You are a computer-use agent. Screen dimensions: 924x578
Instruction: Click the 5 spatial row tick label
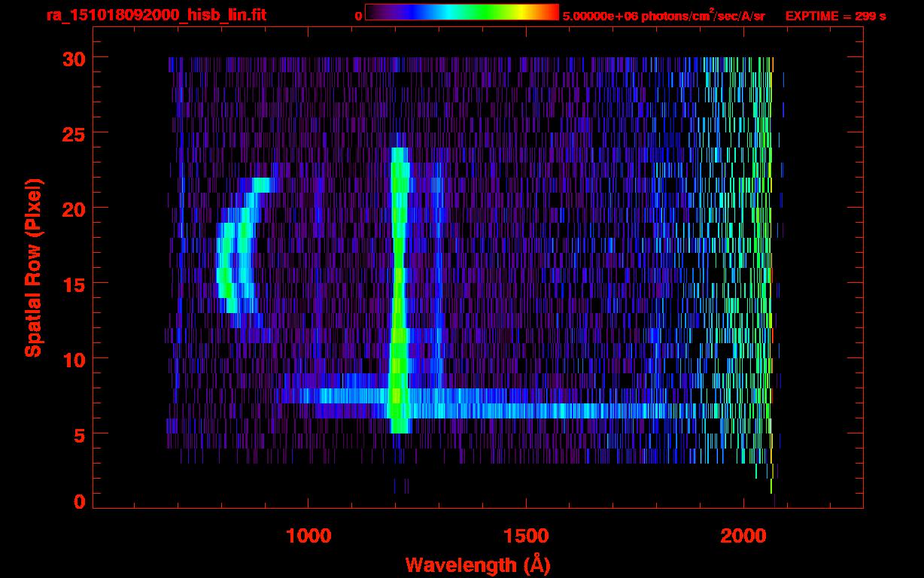pyautogui.click(x=80, y=434)
